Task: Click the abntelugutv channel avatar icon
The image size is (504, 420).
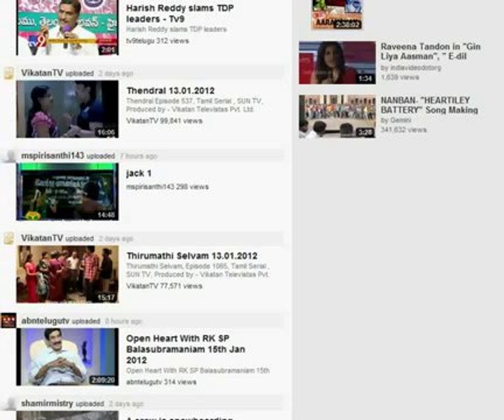Action: pyautogui.click(x=8, y=321)
